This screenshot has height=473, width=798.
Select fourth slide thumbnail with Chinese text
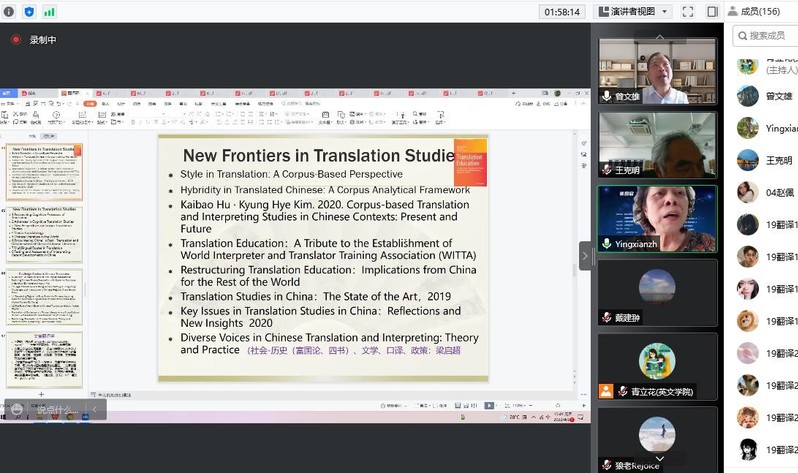[x=44, y=359]
